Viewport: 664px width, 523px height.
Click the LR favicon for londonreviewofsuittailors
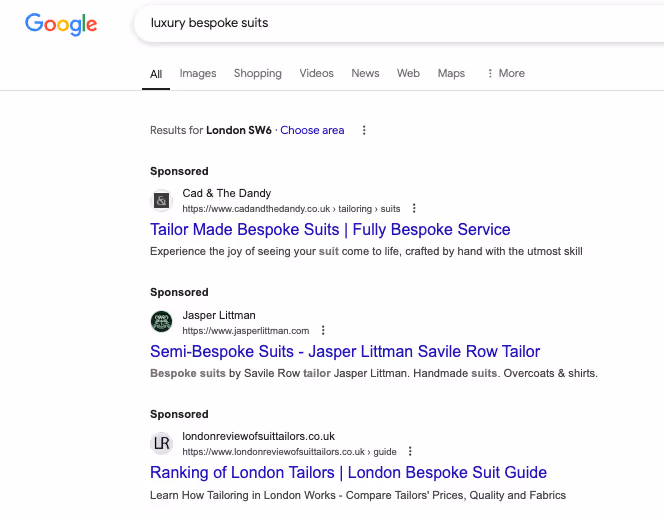pos(161,443)
